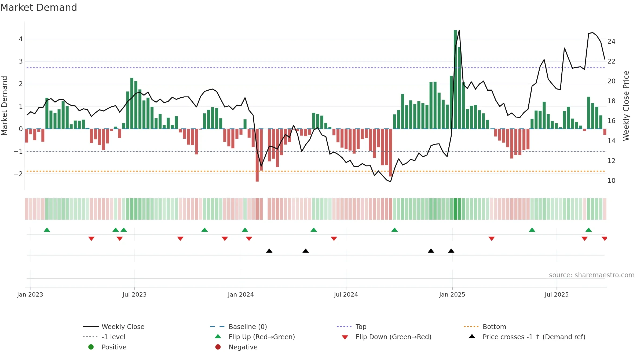Toggle the Flip Up (Red→Green) legend entry
Viewport: 644px width, 362px height.
pos(255,337)
